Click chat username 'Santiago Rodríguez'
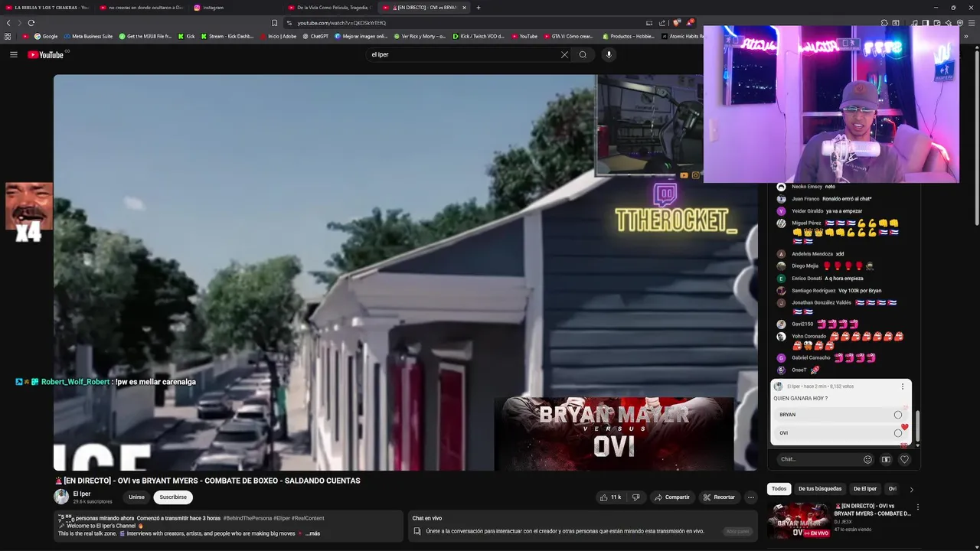This screenshot has width=980, height=551. point(813,291)
